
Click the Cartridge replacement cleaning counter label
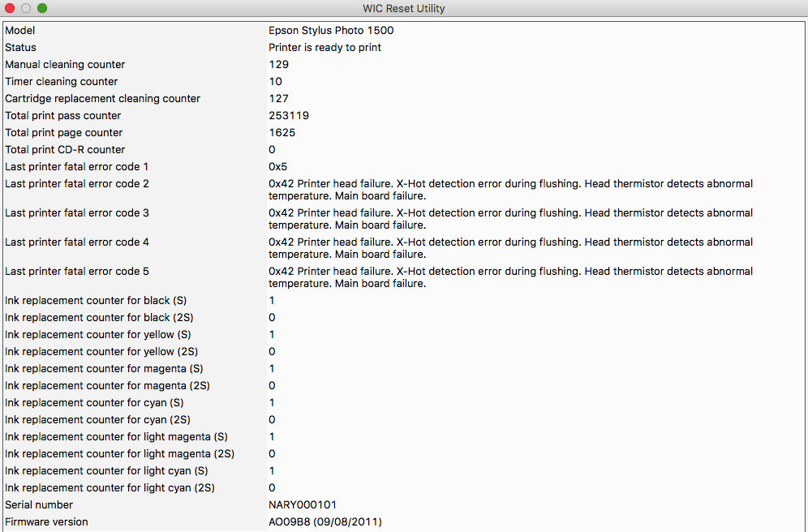click(x=102, y=98)
